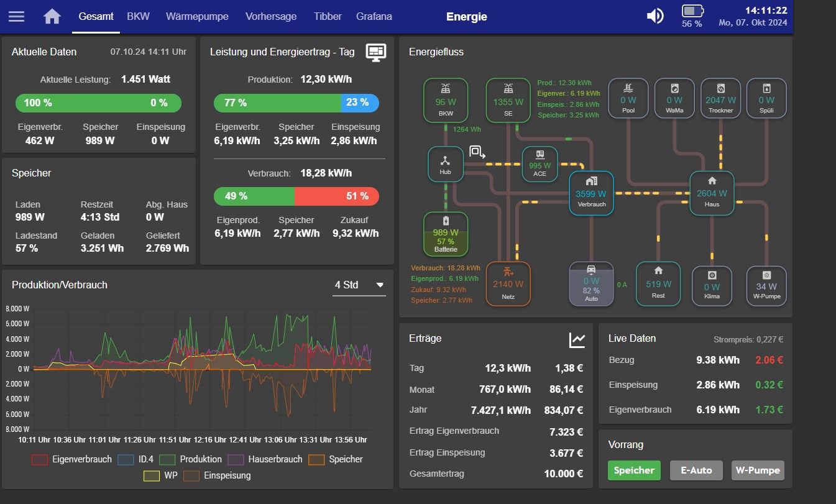836x504 pixels.
Task: Click the Geladen 3.251 Wh value
Action: point(102,249)
